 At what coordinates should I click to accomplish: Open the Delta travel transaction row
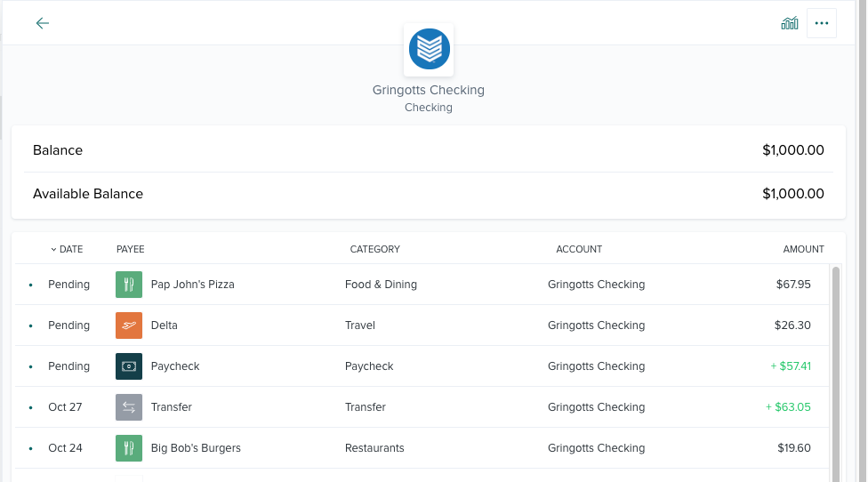[x=422, y=325]
